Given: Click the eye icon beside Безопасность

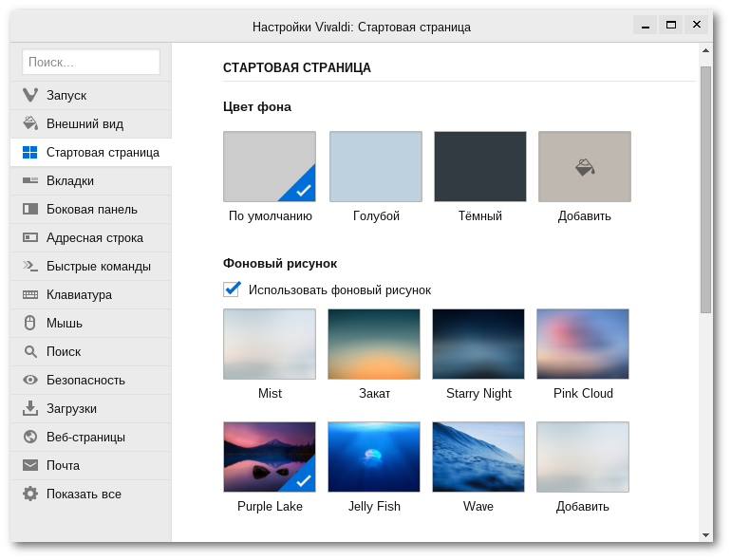Looking at the screenshot, I should tap(30, 380).
